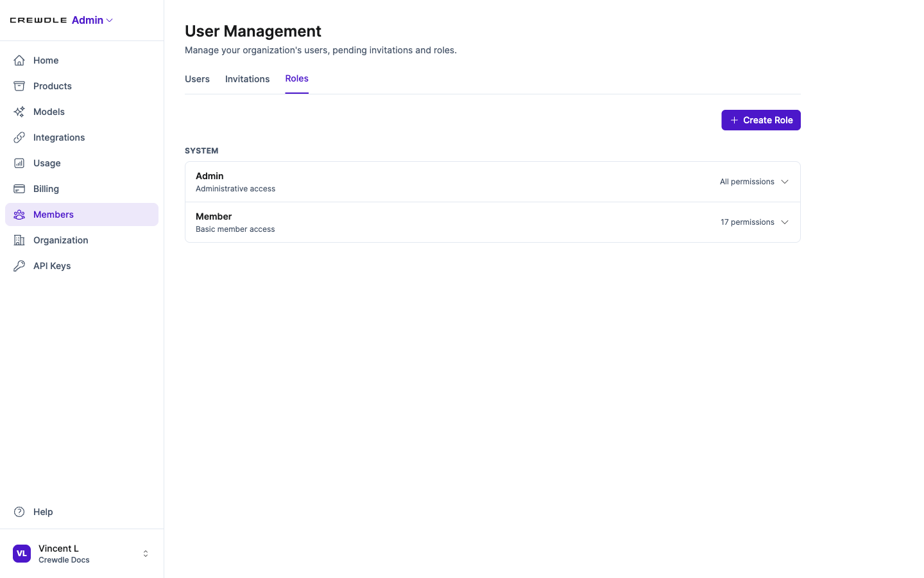Open the account switcher arrows
Image resolution: width=924 pixels, height=578 pixels.
146,554
